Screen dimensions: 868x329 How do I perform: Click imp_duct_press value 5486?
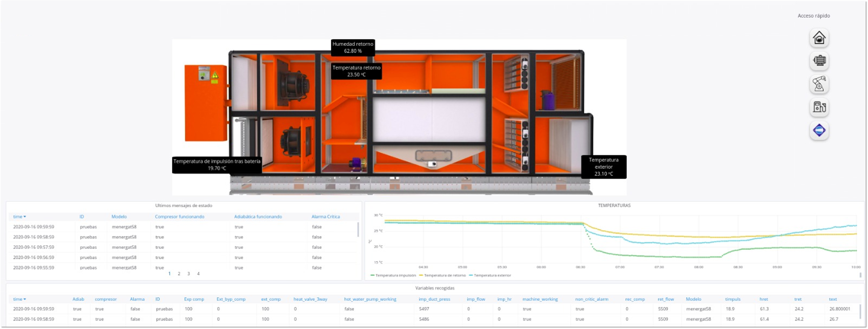(424, 319)
